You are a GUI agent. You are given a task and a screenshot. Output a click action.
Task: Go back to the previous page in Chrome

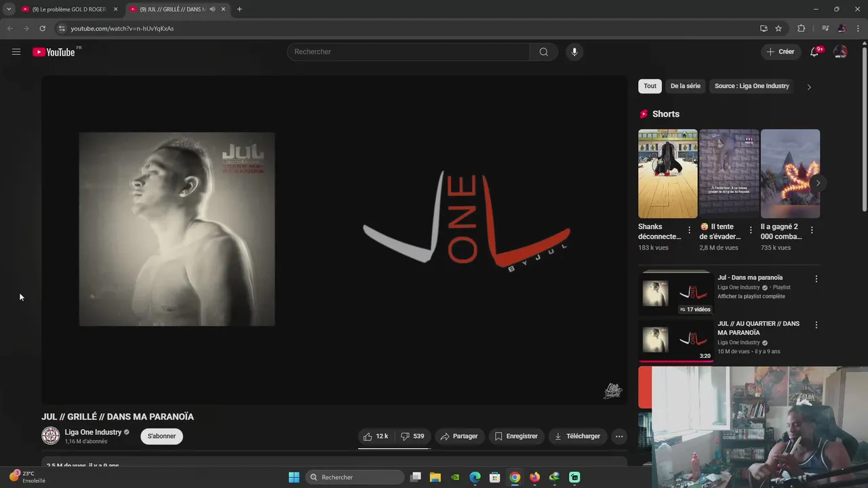tap(9, 28)
